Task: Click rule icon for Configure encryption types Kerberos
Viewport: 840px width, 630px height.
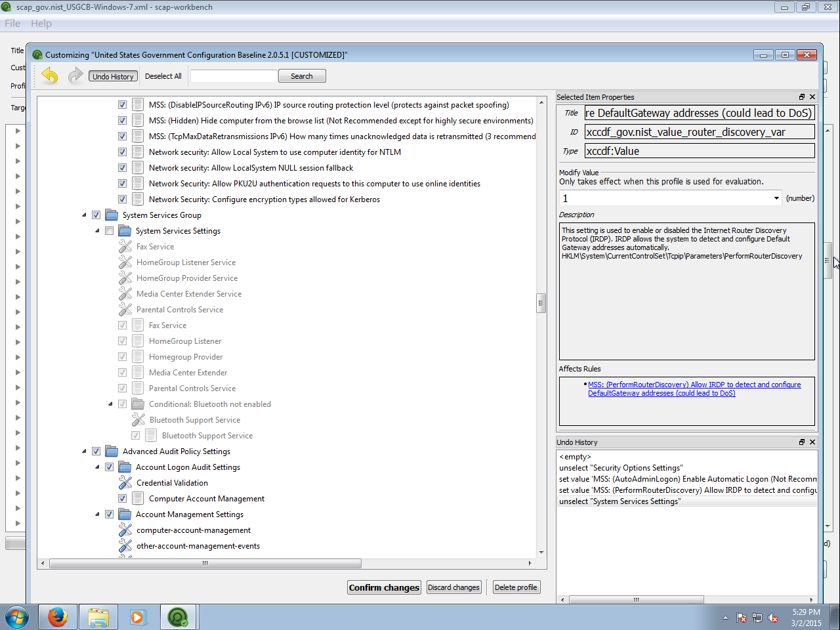Action: pos(138,199)
